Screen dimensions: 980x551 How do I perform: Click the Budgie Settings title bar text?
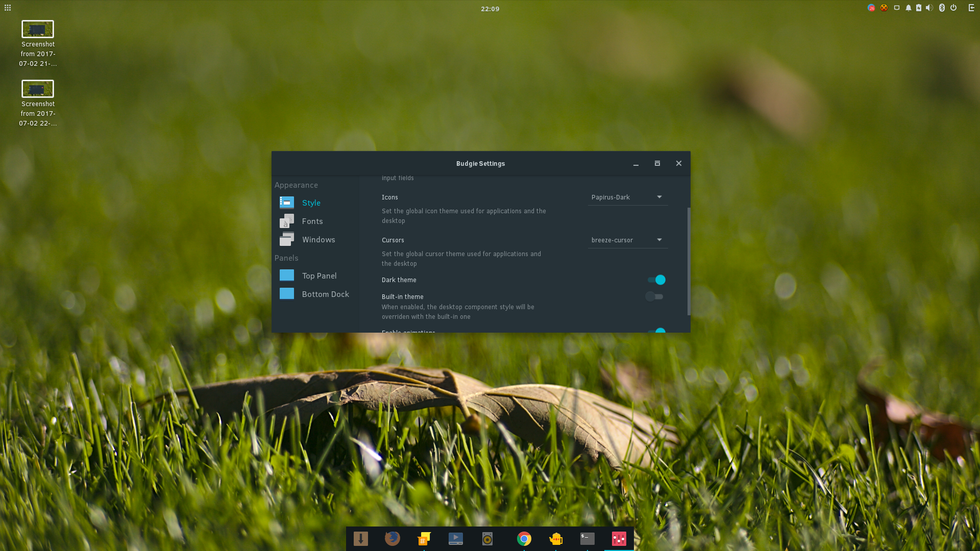click(x=480, y=164)
